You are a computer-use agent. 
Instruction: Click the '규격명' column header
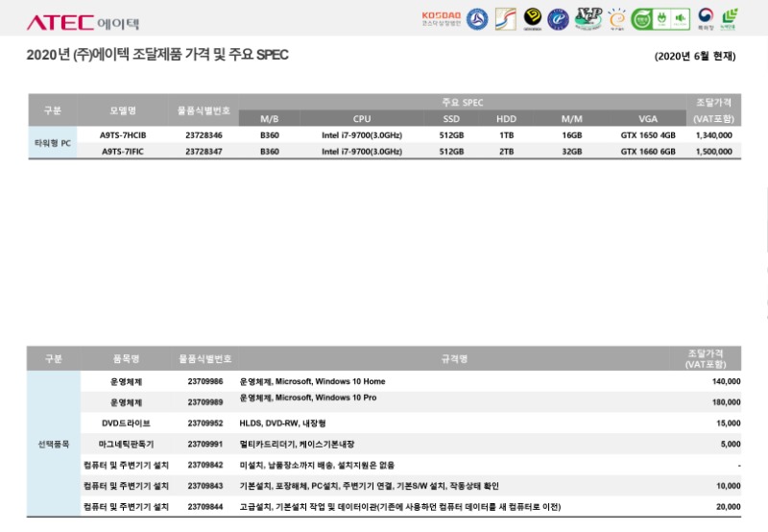tap(454, 358)
